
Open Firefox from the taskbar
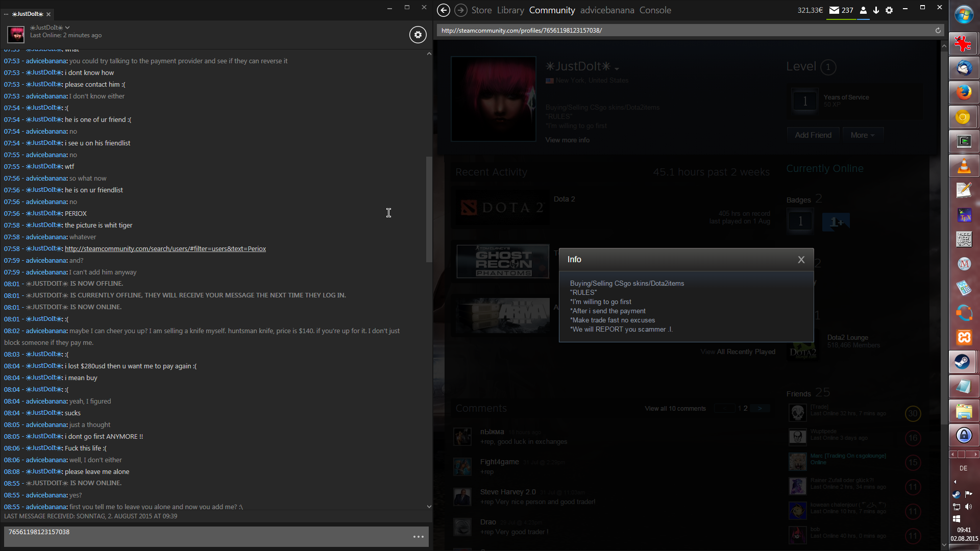(x=963, y=92)
